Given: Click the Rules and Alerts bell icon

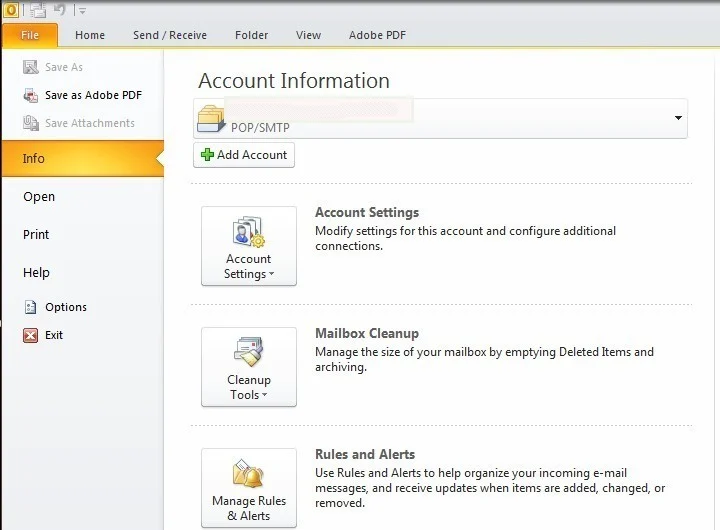Looking at the screenshot, I should [248, 473].
